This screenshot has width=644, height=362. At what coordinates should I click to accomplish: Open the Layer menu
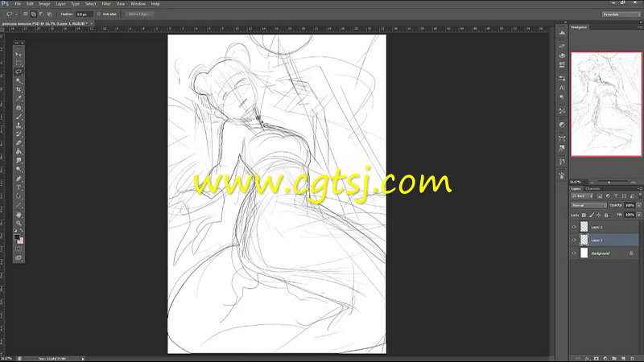click(x=60, y=4)
